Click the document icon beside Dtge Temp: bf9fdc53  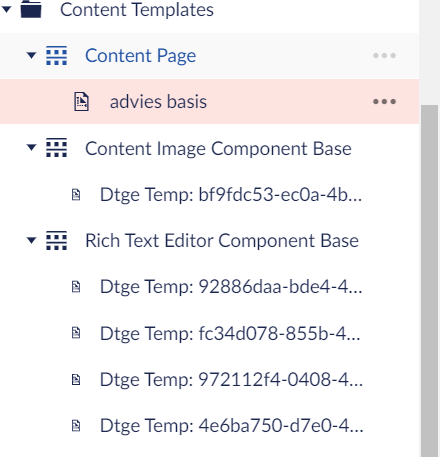click(x=76, y=194)
